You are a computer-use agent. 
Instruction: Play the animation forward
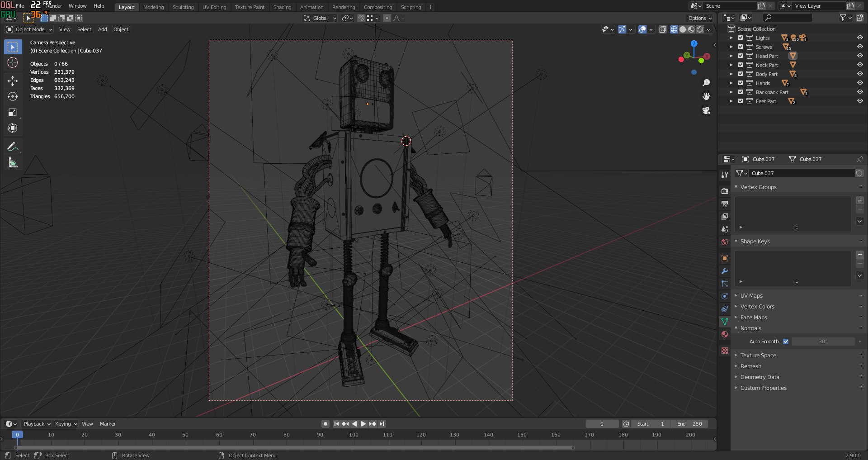[x=363, y=424]
